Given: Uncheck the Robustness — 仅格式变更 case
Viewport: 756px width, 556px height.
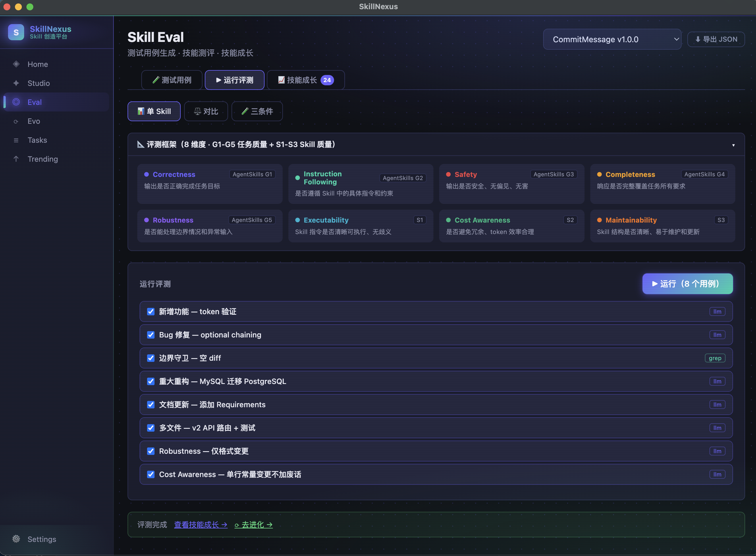Looking at the screenshot, I should (x=151, y=451).
